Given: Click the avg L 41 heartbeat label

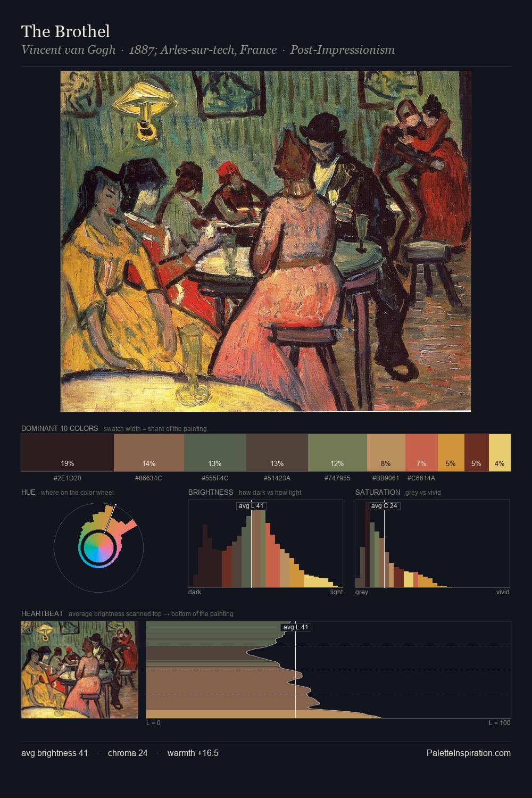Looking at the screenshot, I should [x=296, y=627].
